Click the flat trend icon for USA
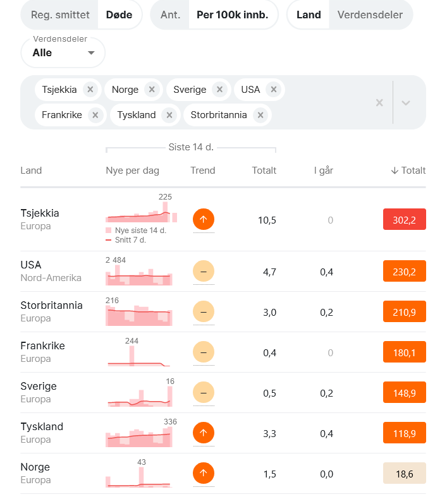Viewport: 447px width, 504px height. tap(204, 272)
